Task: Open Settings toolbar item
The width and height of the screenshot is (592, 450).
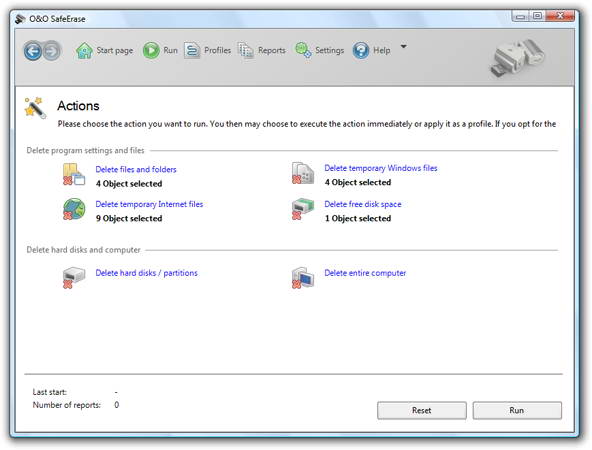Action: tap(330, 50)
